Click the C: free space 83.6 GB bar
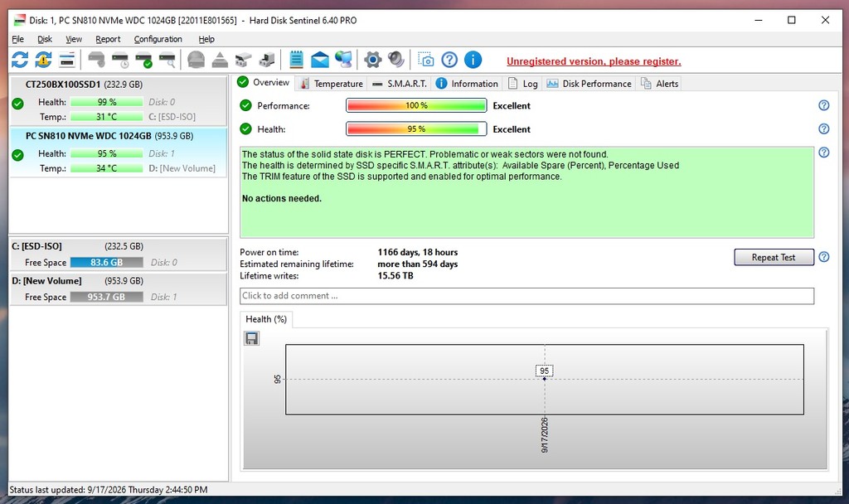 [x=107, y=263]
